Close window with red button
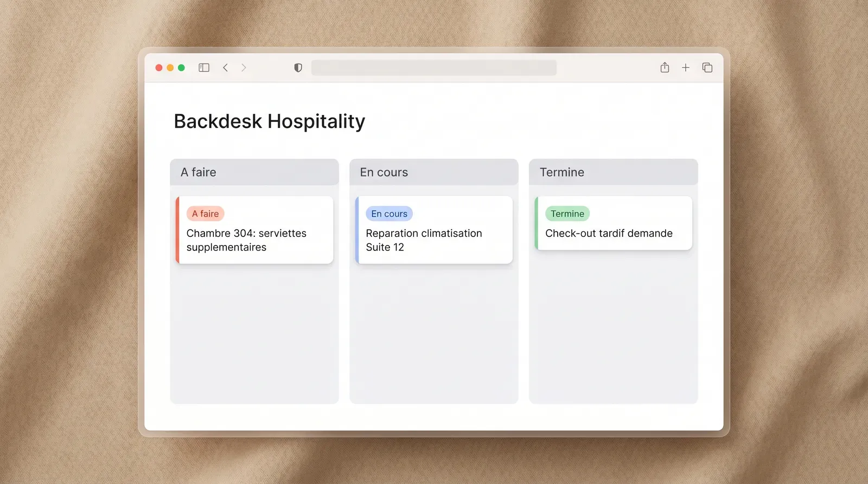This screenshot has width=868, height=484. coord(159,68)
